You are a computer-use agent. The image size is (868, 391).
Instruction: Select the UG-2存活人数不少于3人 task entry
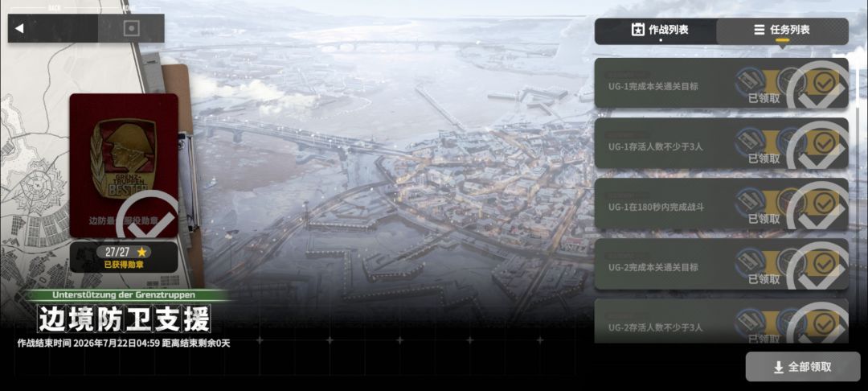point(721,321)
